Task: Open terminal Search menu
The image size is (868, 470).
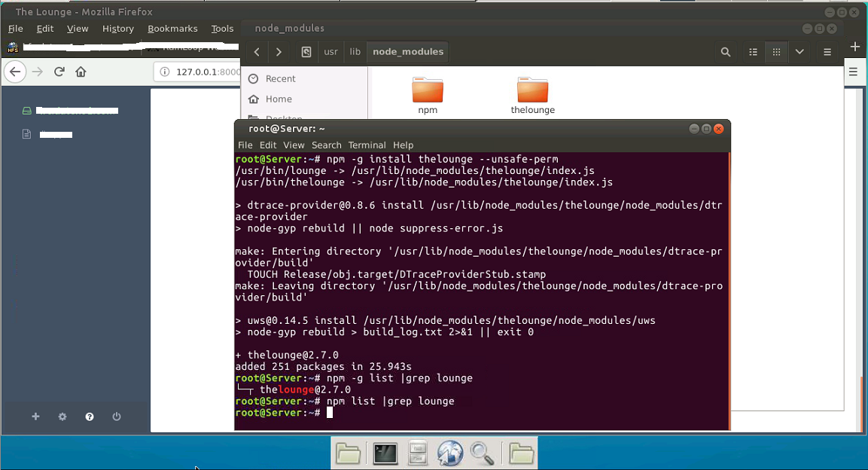Action: [x=327, y=145]
